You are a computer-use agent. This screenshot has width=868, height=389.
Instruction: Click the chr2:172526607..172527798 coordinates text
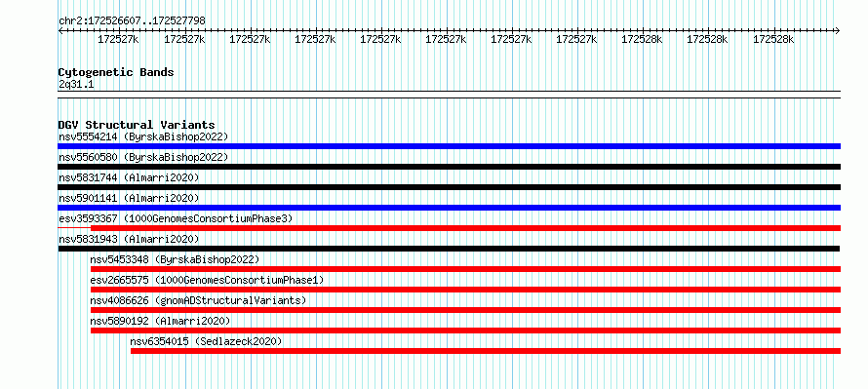point(132,20)
